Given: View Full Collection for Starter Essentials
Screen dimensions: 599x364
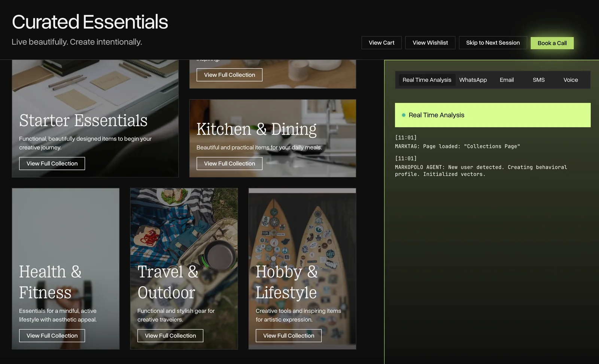Looking at the screenshot, I should (52, 163).
